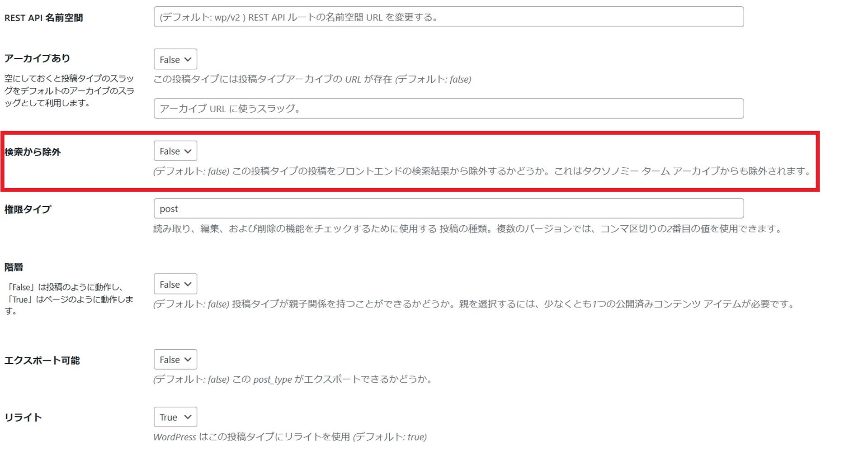Focus the アーカイブ URL slug input field

pyautogui.click(x=448, y=109)
